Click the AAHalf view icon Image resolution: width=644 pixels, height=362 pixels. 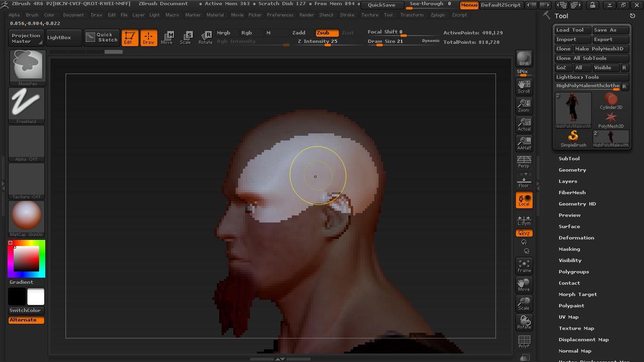pos(524,143)
